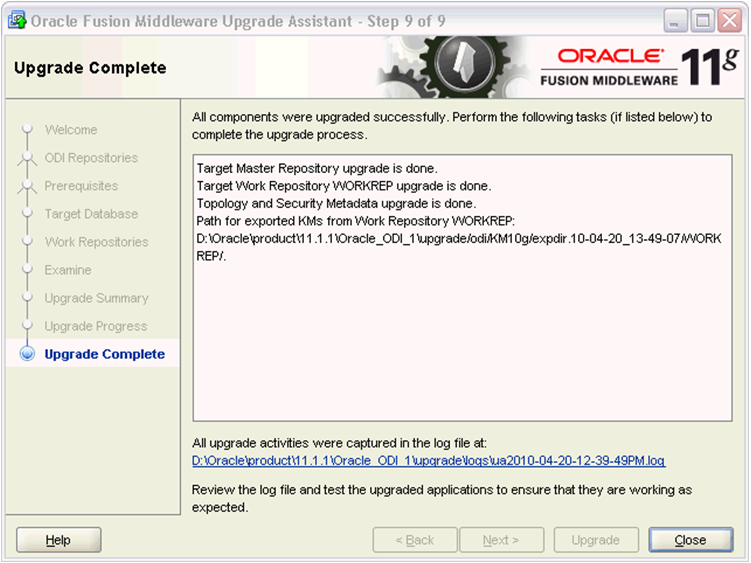This screenshot has width=751, height=563.
Task: Select the Upgrade Summary step
Action: [x=96, y=298]
